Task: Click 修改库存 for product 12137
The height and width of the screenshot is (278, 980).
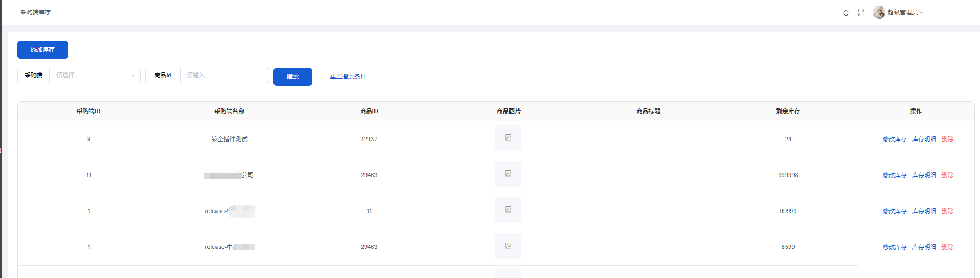Action: point(895,140)
